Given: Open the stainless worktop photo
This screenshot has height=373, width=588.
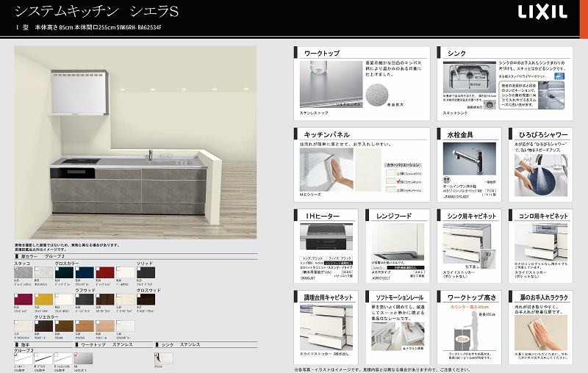Looking at the screenshot, I should pos(331,84).
